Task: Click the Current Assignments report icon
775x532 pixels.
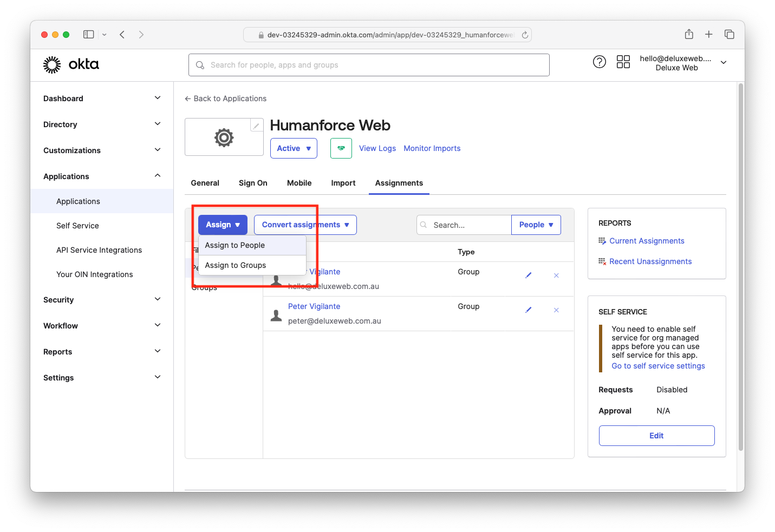Action: (x=602, y=241)
